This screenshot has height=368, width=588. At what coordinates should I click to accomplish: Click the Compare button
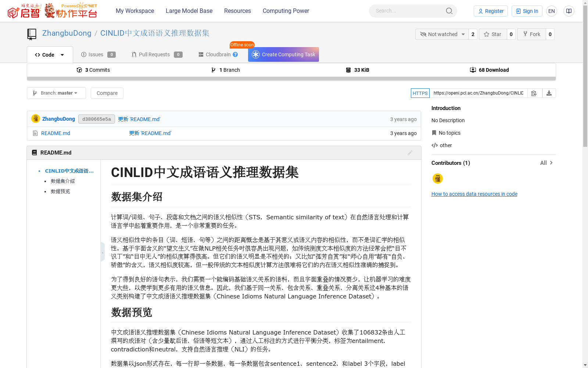[107, 93]
